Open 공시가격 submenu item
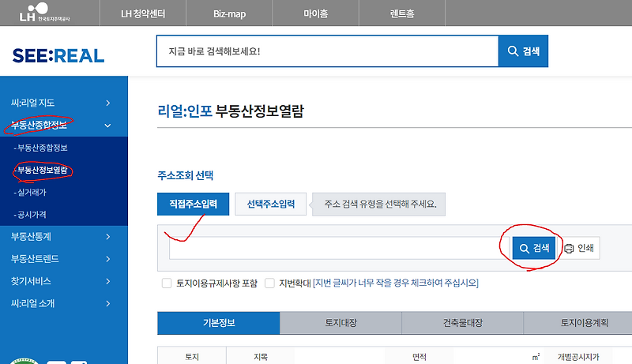The height and width of the screenshot is (364, 632). (30, 215)
